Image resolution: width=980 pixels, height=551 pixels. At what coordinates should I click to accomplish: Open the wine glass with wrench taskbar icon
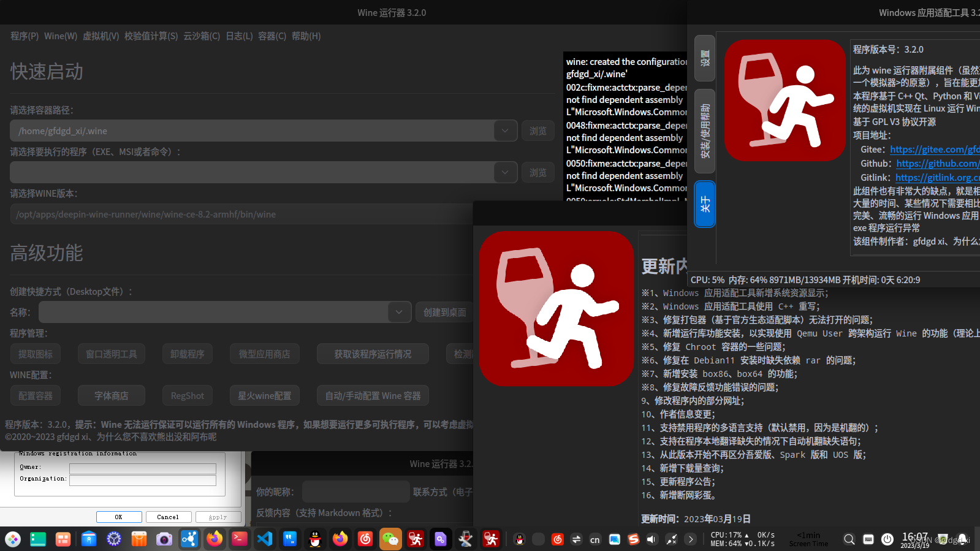click(466, 539)
